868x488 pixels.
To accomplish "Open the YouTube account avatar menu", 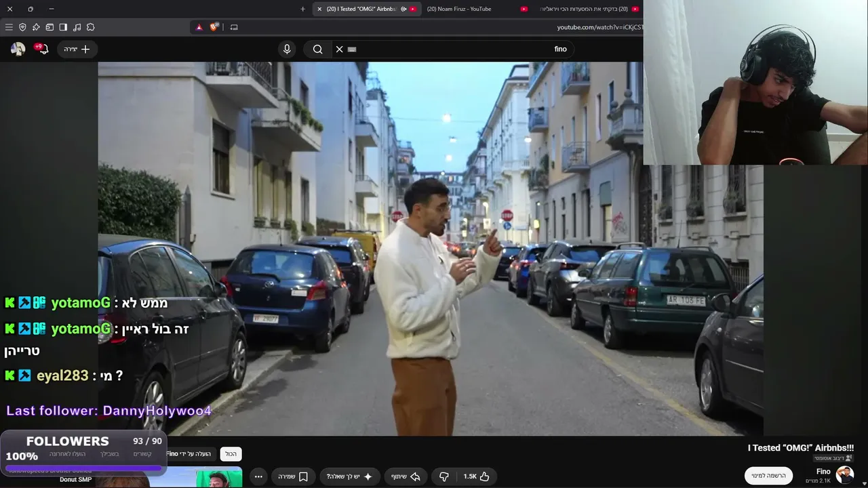I will point(18,49).
